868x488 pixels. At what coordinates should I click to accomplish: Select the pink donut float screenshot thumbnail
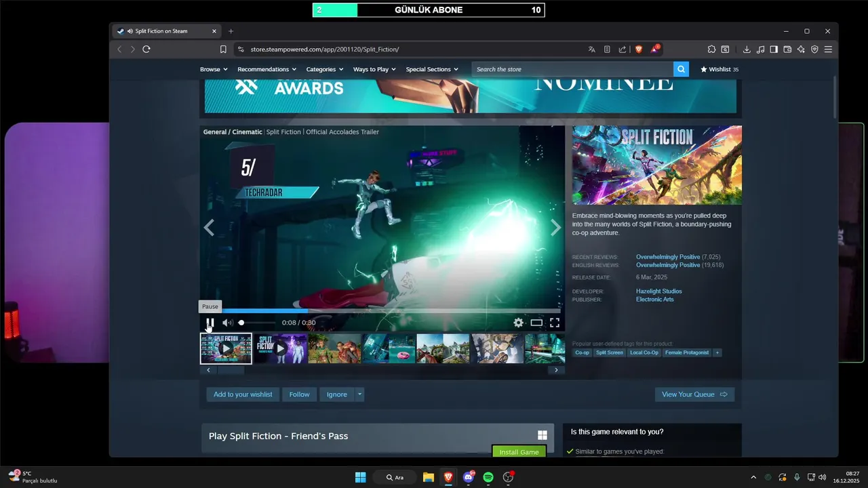[x=389, y=348]
